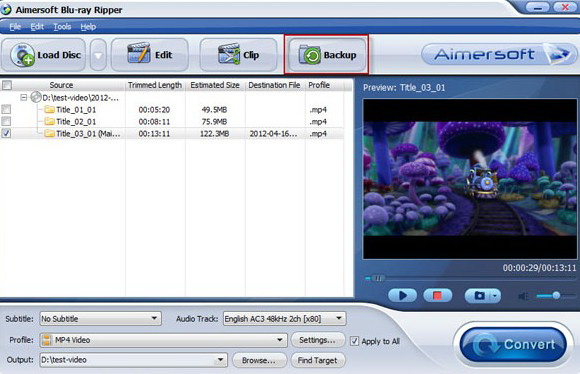Click the Browse... button
This screenshot has height=374, width=580.
(259, 360)
